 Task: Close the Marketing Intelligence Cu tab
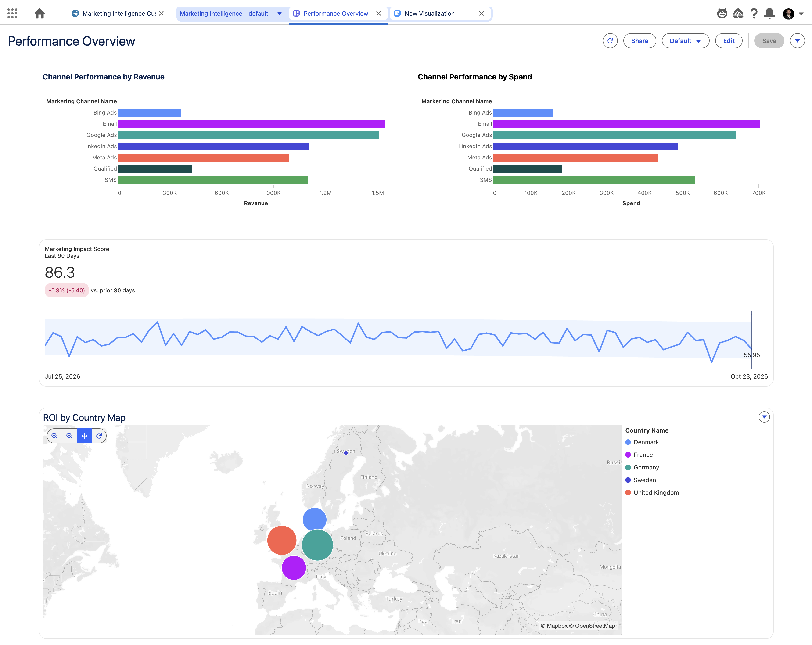tap(162, 14)
